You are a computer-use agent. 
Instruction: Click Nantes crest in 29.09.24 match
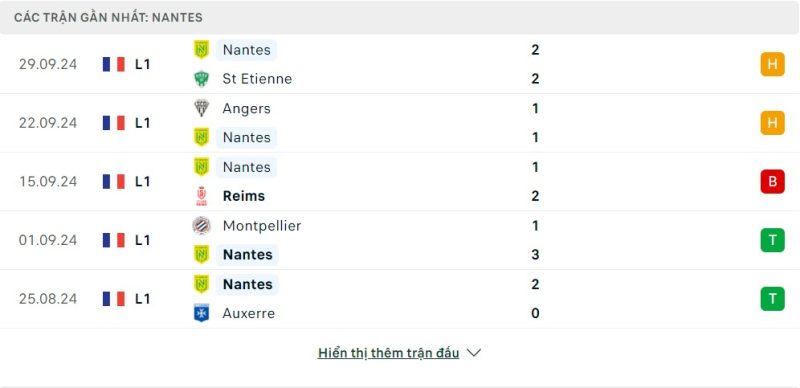pyautogui.click(x=201, y=50)
